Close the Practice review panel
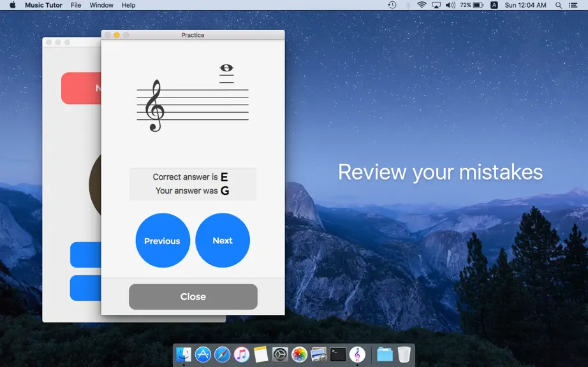This screenshot has height=367, width=588. click(x=193, y=297)
